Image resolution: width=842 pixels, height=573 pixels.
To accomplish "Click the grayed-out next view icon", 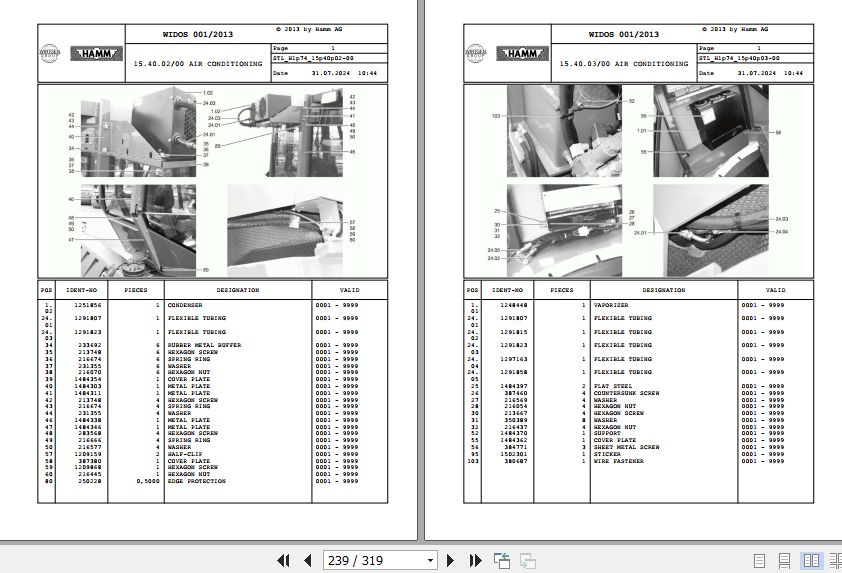I will tap(528, 561).
